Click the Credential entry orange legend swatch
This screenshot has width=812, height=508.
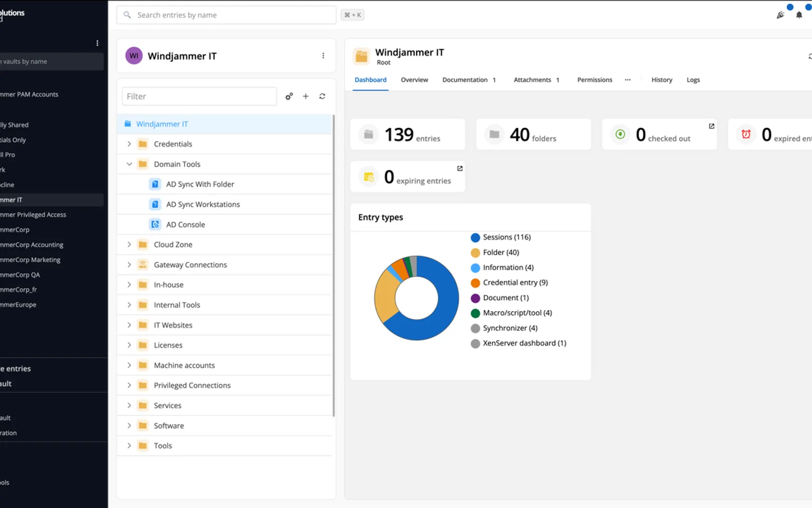coord(476,283)
